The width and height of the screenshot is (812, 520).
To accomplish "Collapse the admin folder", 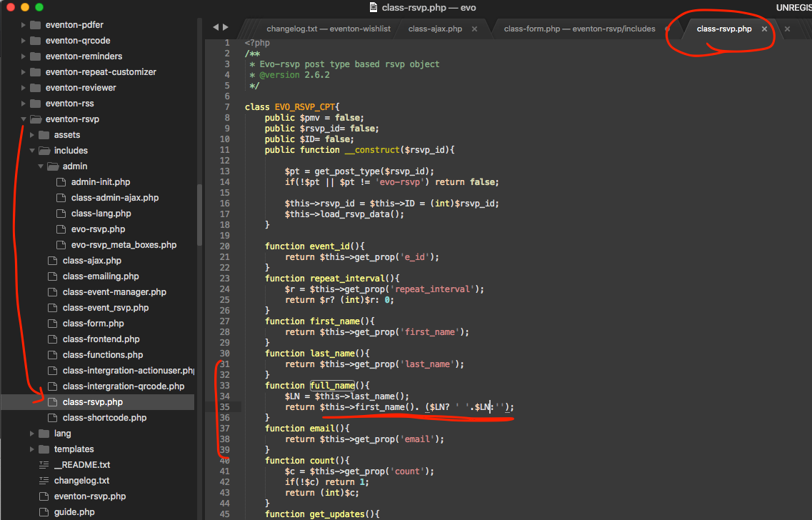I will (x=41, y=166).
